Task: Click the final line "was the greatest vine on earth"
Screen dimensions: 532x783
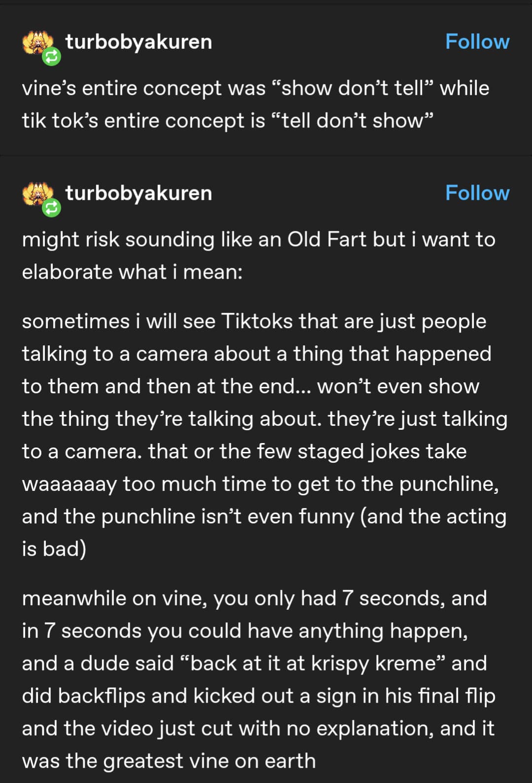Action: point(169,761)
